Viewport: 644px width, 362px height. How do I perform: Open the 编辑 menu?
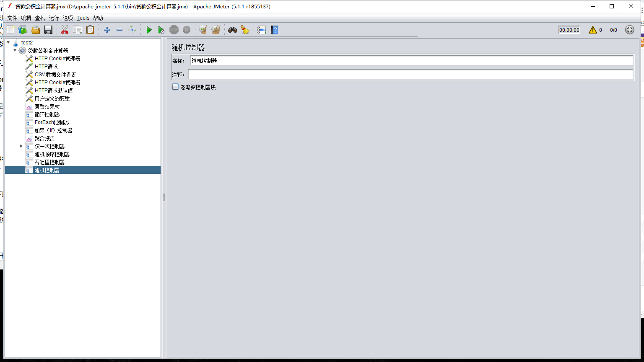pos(26,18)
